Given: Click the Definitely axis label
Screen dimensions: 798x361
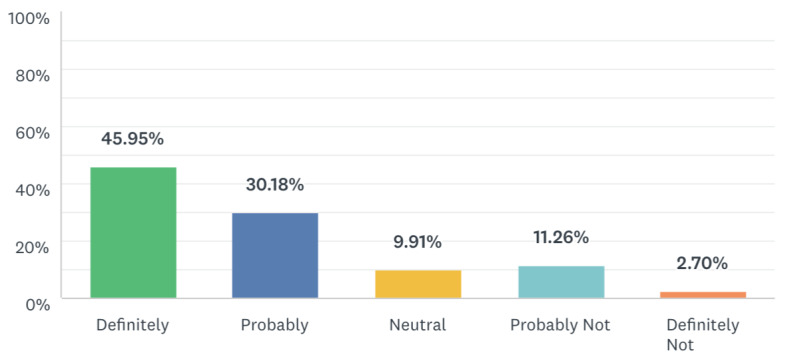Looking at the screenshot, I should [132, 325].
